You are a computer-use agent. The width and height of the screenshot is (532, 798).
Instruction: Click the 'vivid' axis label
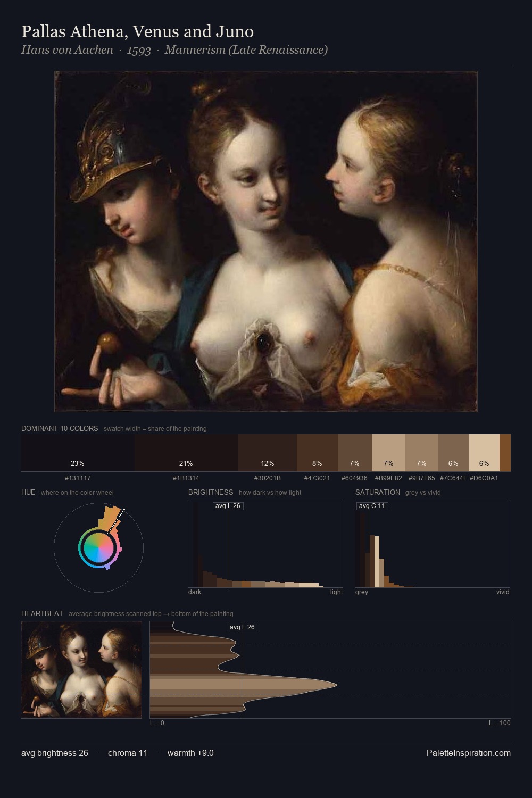503,592
